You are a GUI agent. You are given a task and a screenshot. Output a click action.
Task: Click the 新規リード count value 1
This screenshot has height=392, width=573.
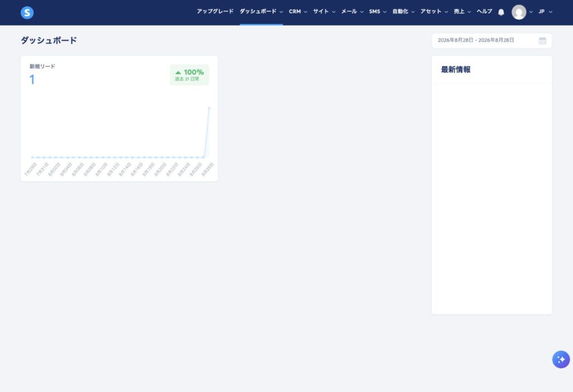pos(32,79)
